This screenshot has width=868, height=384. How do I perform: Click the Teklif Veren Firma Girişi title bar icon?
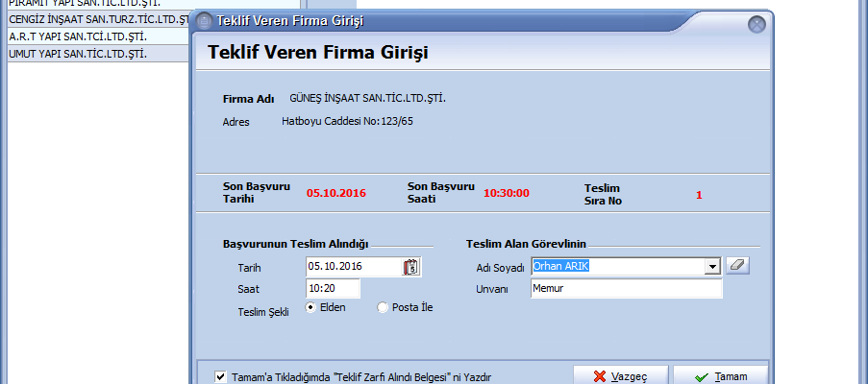(203, 20)
